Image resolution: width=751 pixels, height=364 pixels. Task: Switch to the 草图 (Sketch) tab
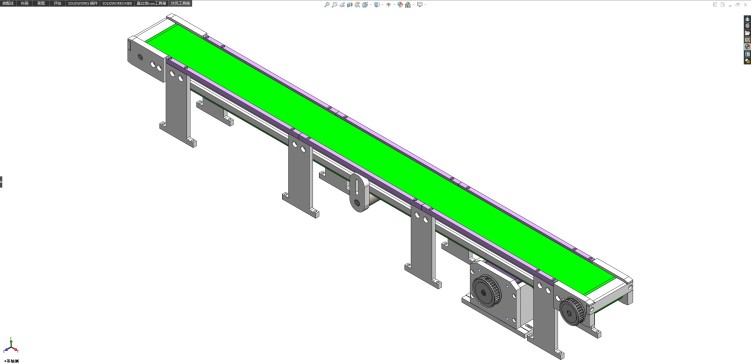tap(41, 3)
